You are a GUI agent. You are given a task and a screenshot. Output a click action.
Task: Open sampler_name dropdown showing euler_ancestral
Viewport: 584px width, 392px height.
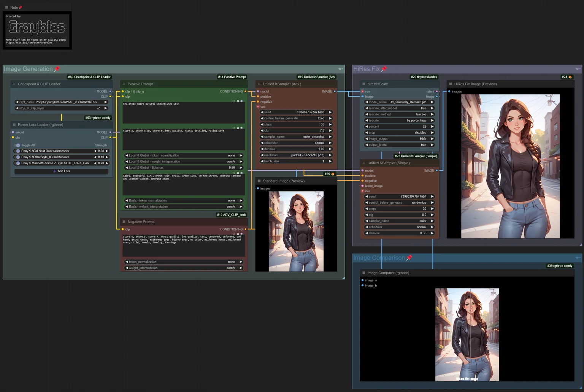[296, 137]
